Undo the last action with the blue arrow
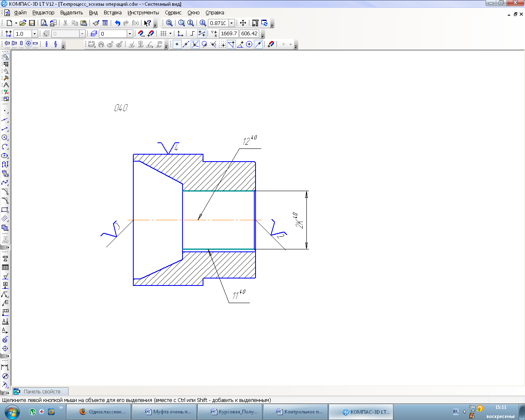The width and height of the screenshot is (525, 420). (118, 23)
